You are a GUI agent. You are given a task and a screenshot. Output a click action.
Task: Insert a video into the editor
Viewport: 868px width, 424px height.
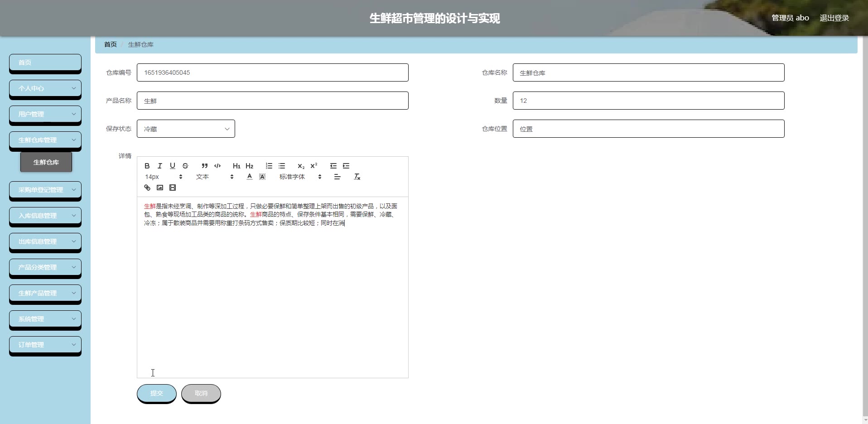(173, 188)
